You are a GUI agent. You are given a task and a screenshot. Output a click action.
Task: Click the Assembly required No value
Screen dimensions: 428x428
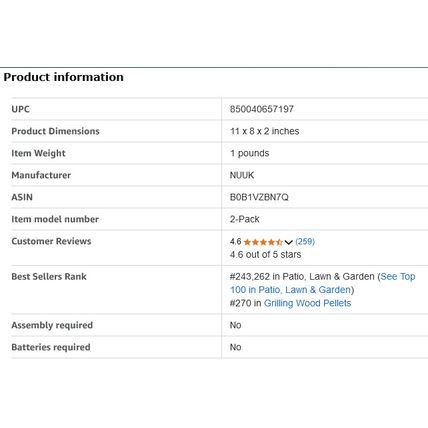235,325
